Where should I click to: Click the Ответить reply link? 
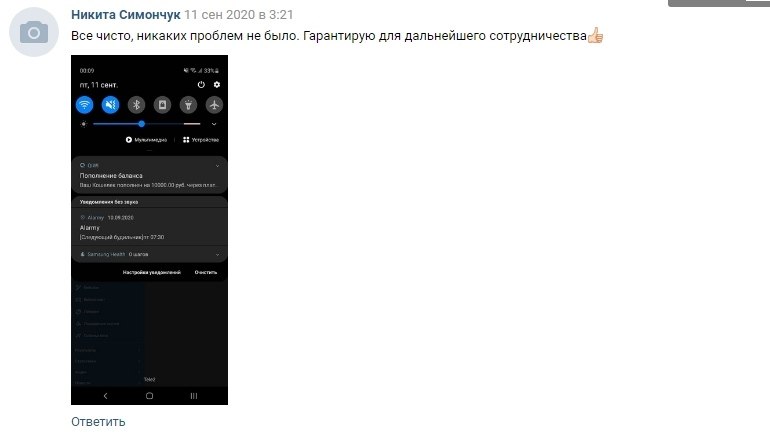tap(98, 422)
